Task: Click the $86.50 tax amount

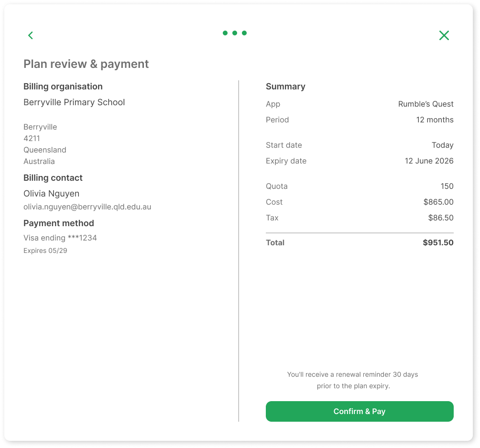Action: 440,218
